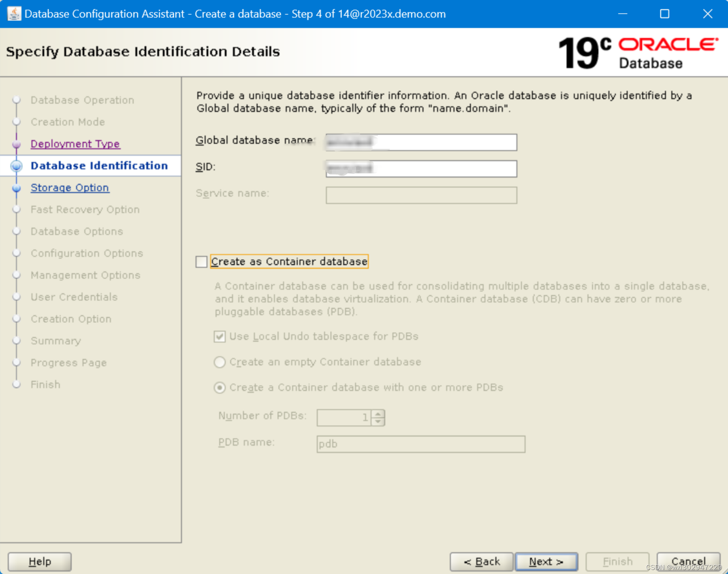Increase the Number of PDBs spinner
Screen dimensions: 728x574
click(x=378, y=414)
